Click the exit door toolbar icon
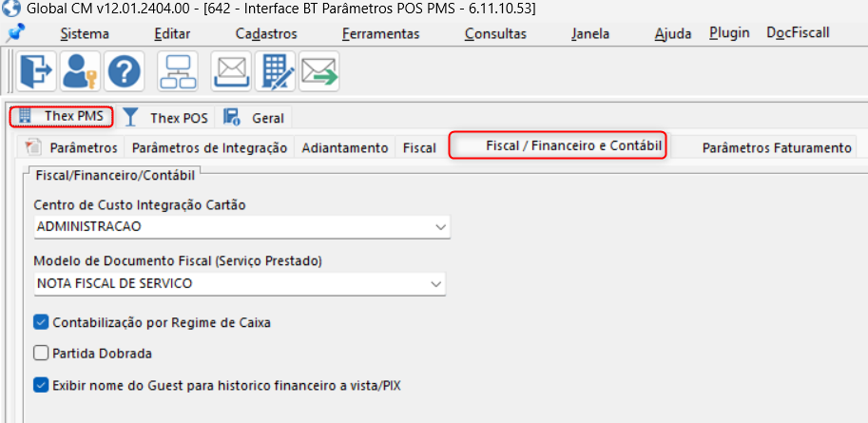The image size is (868, 423). click(37, 71)
